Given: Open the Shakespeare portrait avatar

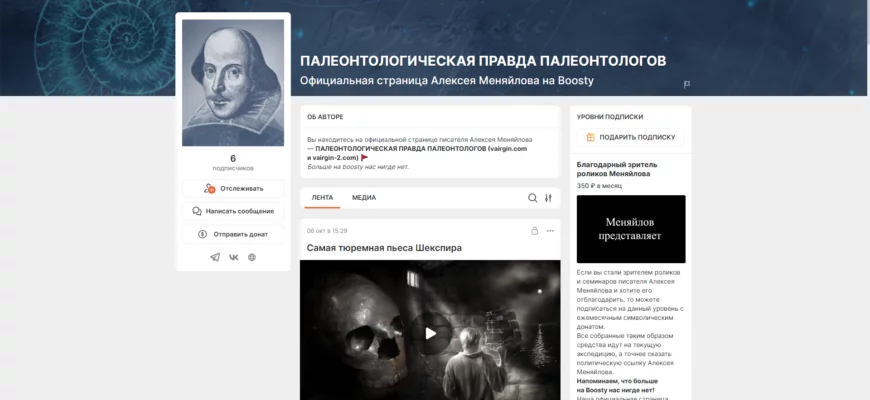Looking at the screenshot, I should (233, 83).
